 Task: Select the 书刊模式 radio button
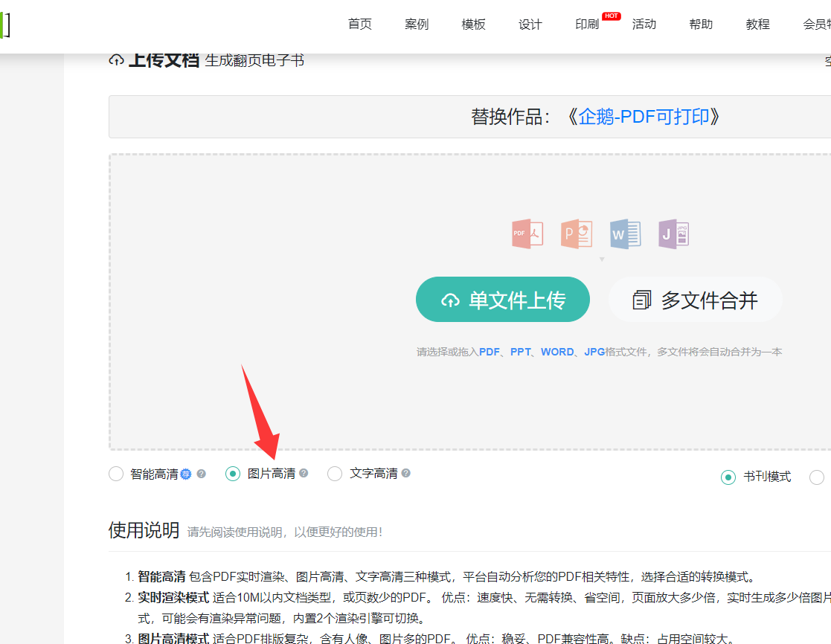[x=728, y=477]
